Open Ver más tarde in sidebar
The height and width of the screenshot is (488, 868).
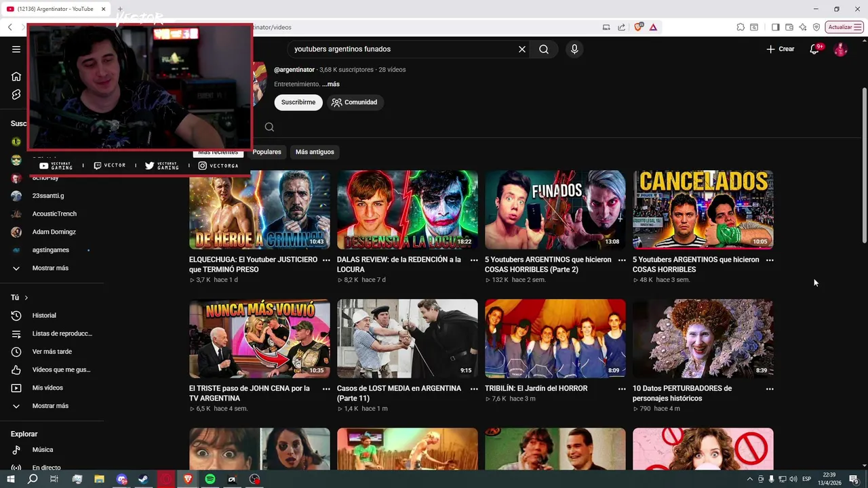[x=52, y=352]
